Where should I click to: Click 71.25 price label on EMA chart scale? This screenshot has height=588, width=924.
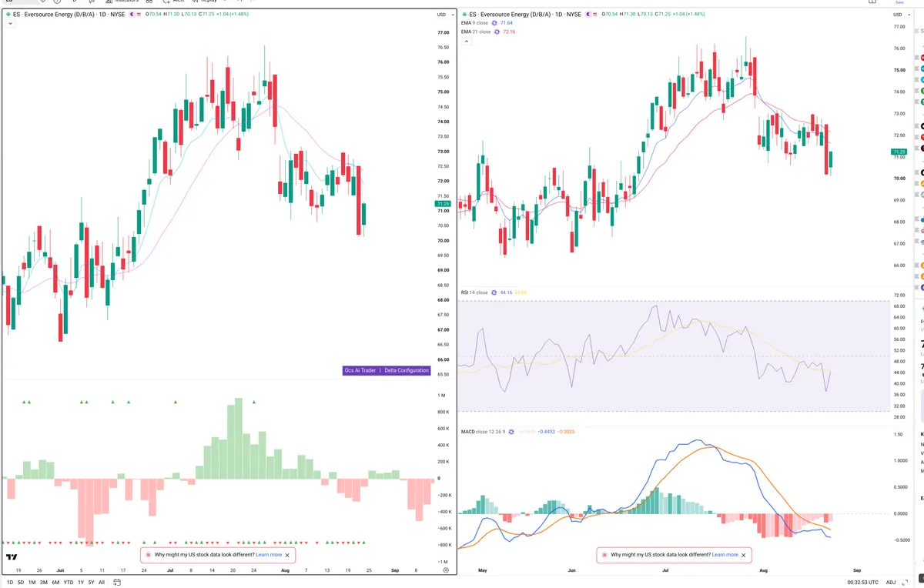point(899,152)
